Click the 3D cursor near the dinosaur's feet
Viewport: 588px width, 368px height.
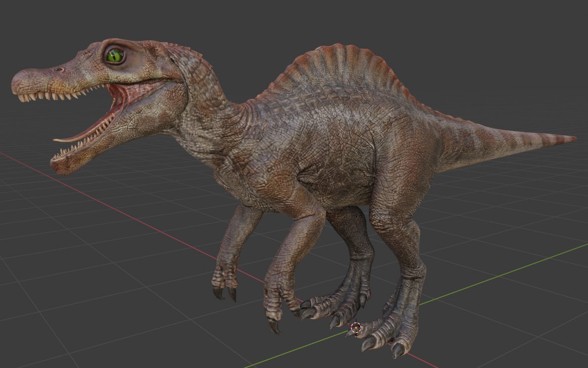[356, 328]
